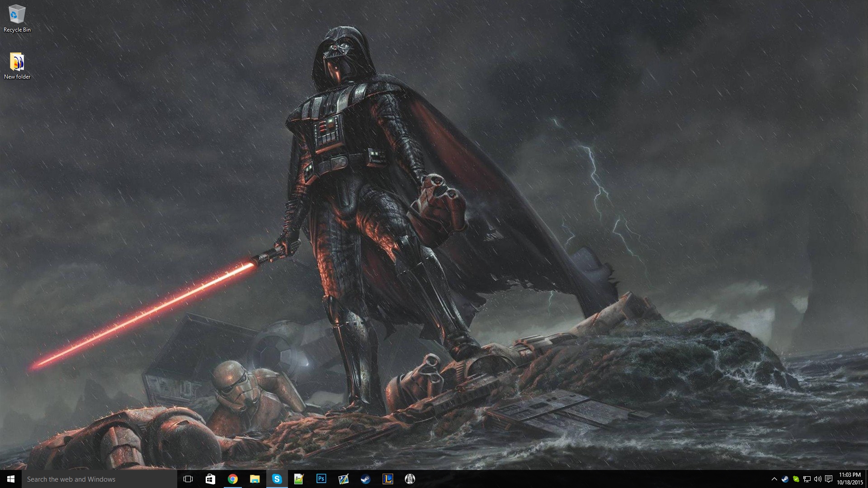Viewport: 868px width, 488px height.
Task: Open Skype from the taskbar
Action: click(277, 479)
